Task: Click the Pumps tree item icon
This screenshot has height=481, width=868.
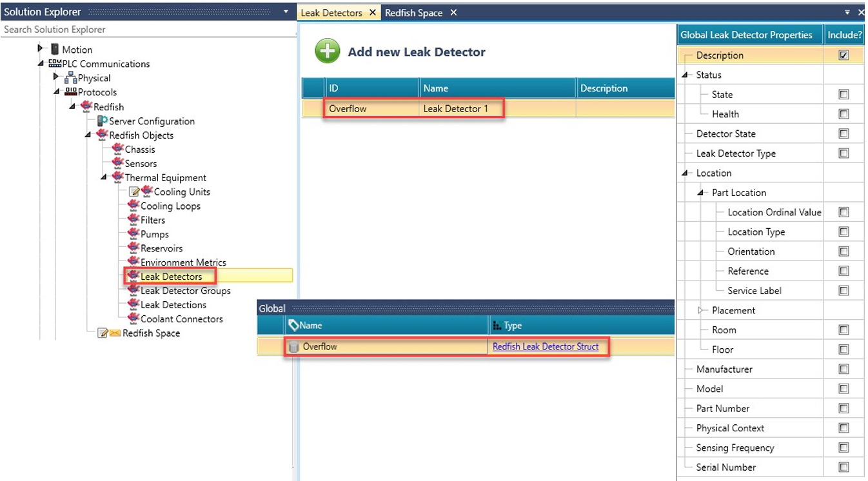Action: tap(133, 234)
